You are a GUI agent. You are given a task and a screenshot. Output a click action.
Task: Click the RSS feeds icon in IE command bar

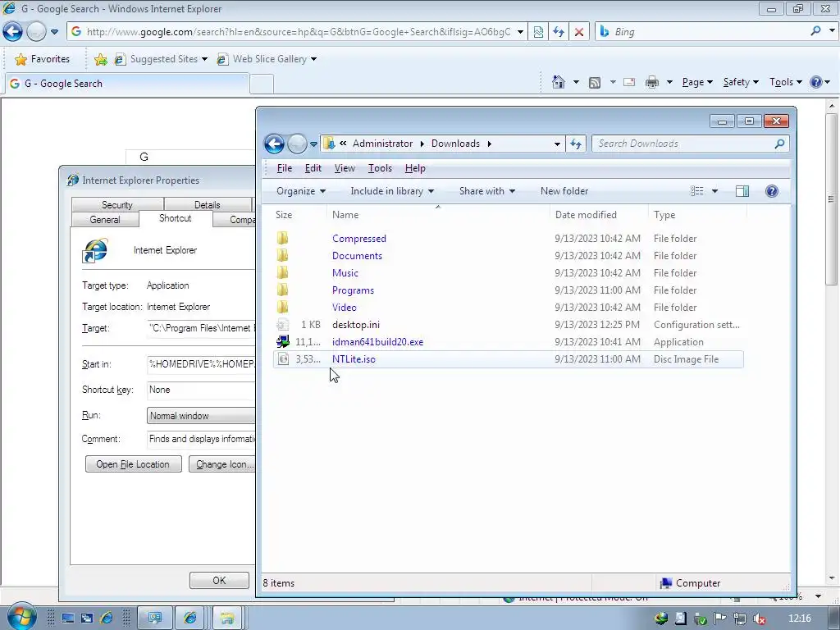click(595, 83)
